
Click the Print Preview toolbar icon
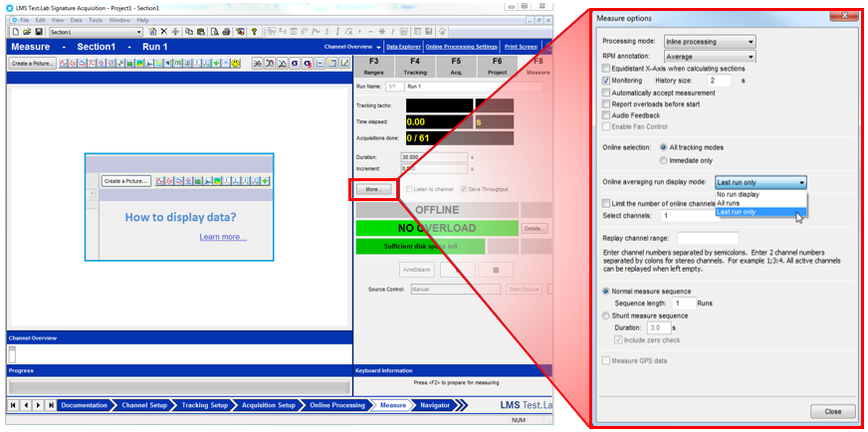coord(215,32)
